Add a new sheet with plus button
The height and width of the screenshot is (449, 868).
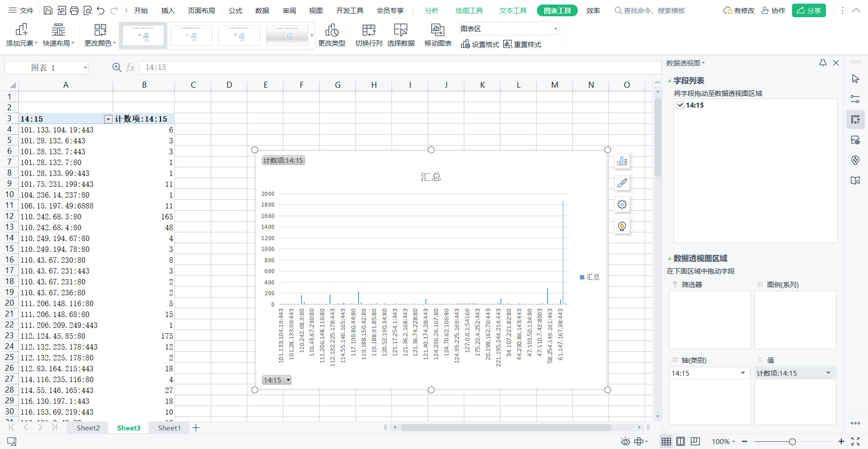click(x=196, y=428)
